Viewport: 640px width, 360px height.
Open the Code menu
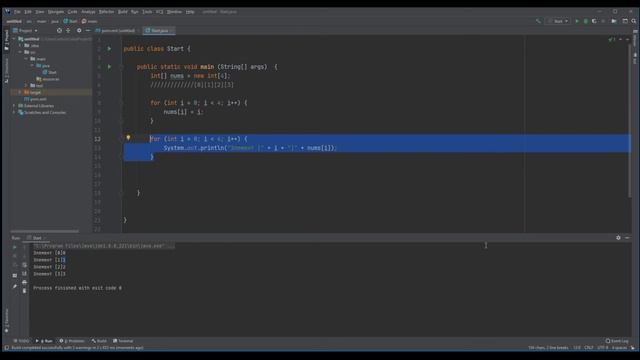click(72, 12)
